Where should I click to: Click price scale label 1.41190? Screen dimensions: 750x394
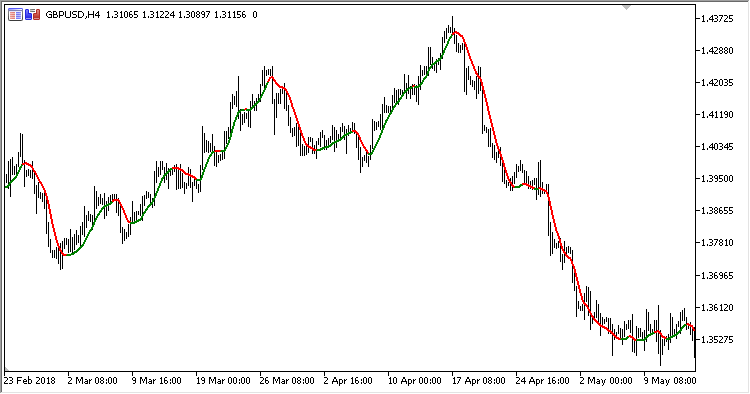[x=717, y=115]
